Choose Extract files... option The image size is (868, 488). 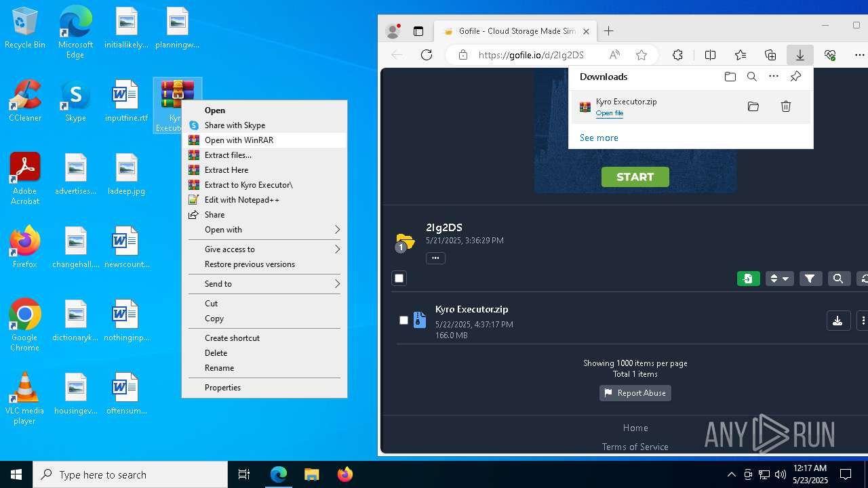(x=264, y=155)
